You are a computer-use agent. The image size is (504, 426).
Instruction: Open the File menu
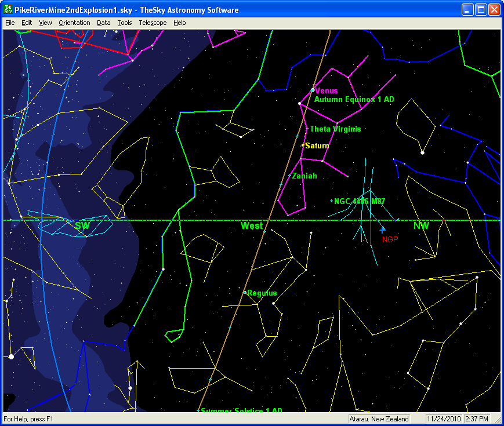point(10,23)
